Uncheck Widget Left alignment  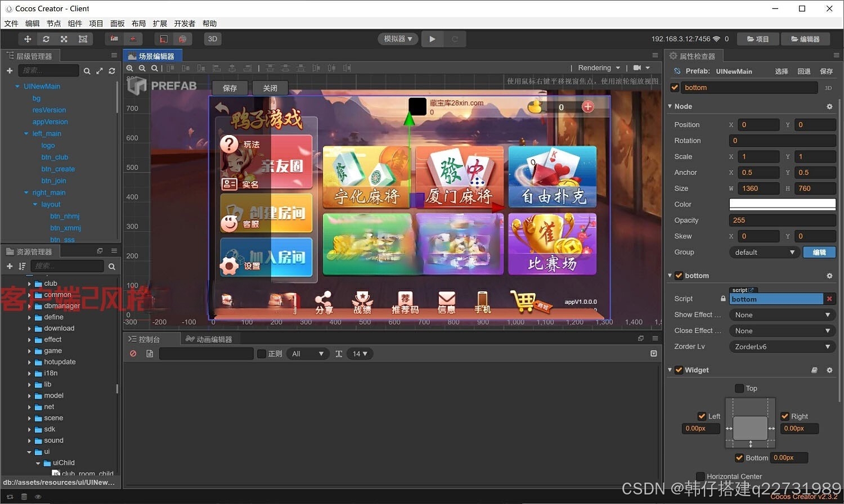point(702,416)
